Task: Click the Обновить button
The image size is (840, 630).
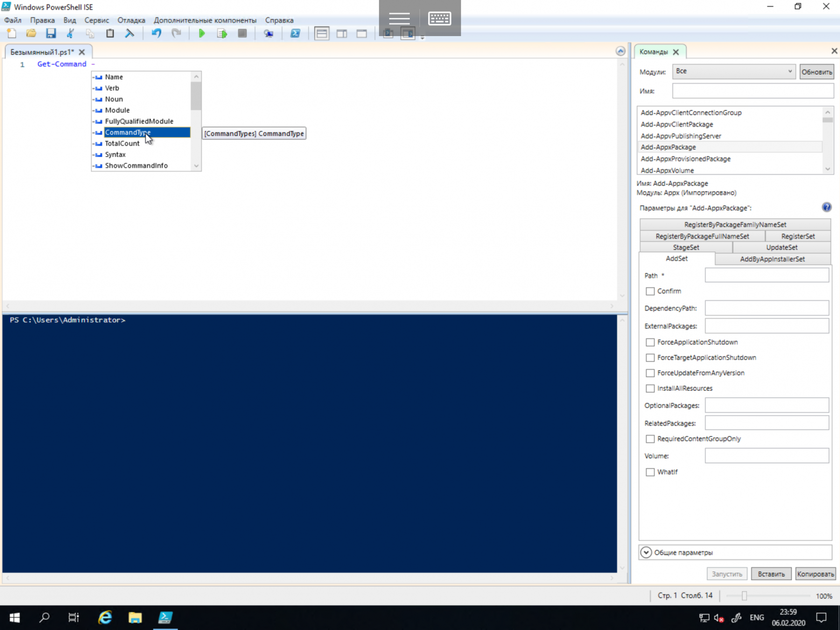Action: tap(816, 71)
